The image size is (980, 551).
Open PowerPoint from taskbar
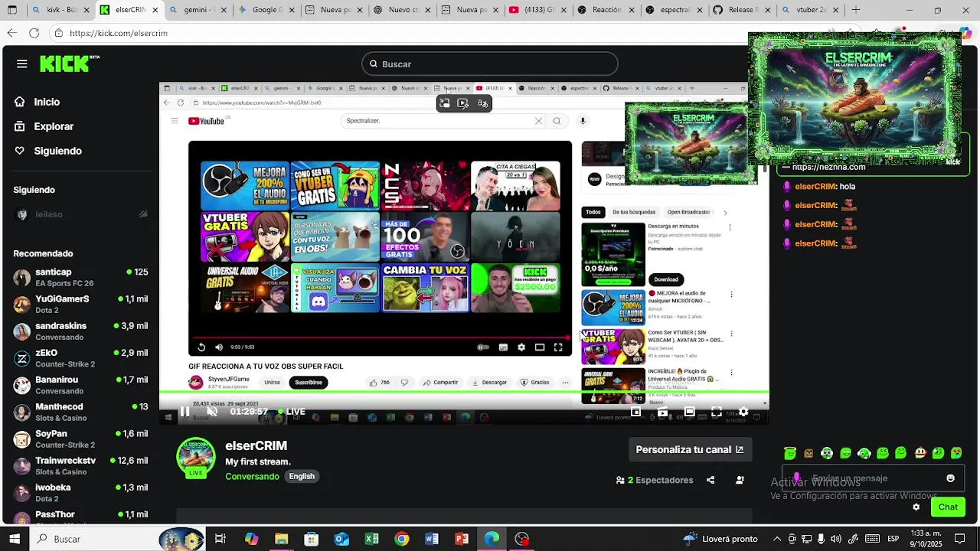462,539
